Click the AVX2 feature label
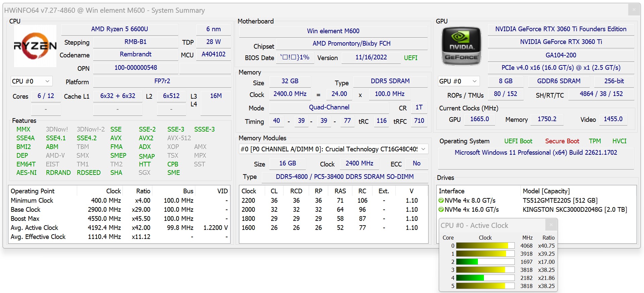This screenshot has width=644, height=293. point(146,138)
